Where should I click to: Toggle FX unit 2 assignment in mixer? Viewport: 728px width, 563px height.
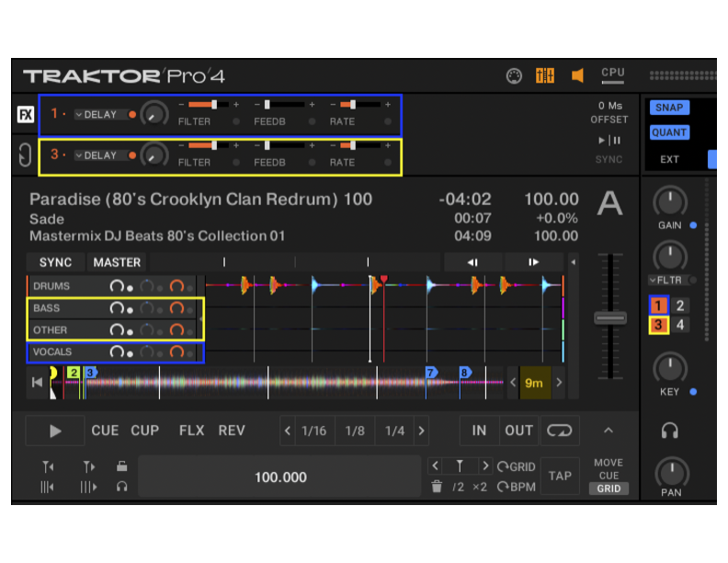[680, 305]
